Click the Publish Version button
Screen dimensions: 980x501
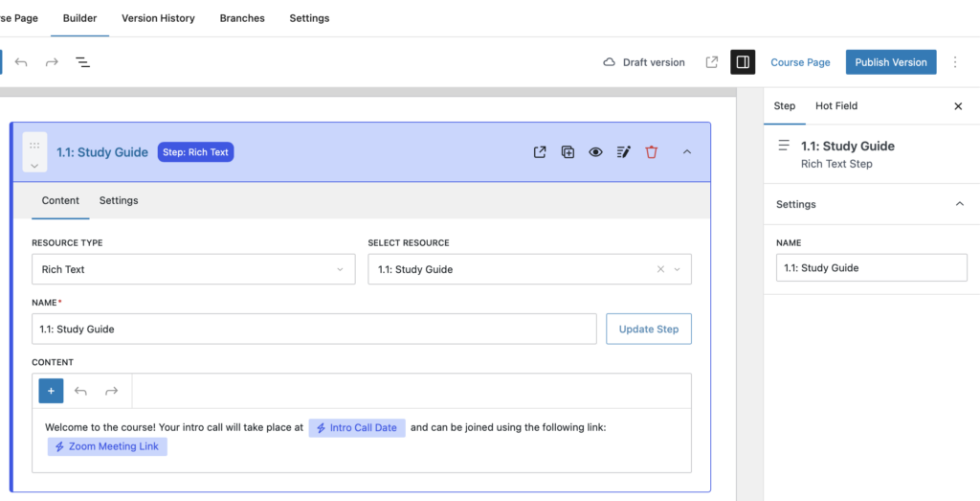891,62
